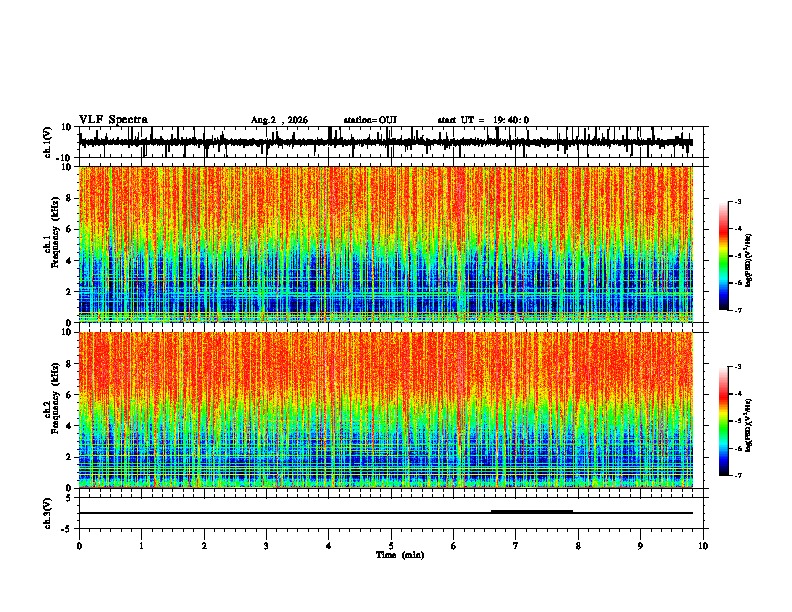Screen dimensions: 792x612
Task: Click the "3" tick on Time axis
Action: 266,546
